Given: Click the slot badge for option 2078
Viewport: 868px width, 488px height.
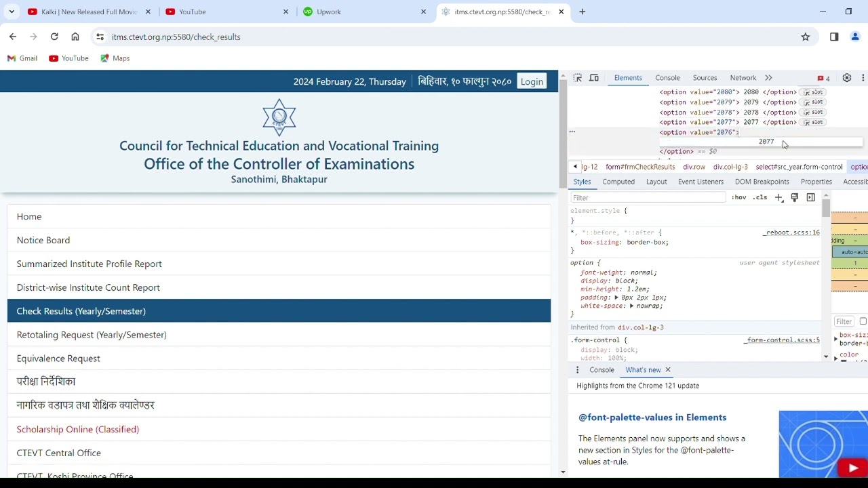Looking at the screenshot, I should coord(813,113).
